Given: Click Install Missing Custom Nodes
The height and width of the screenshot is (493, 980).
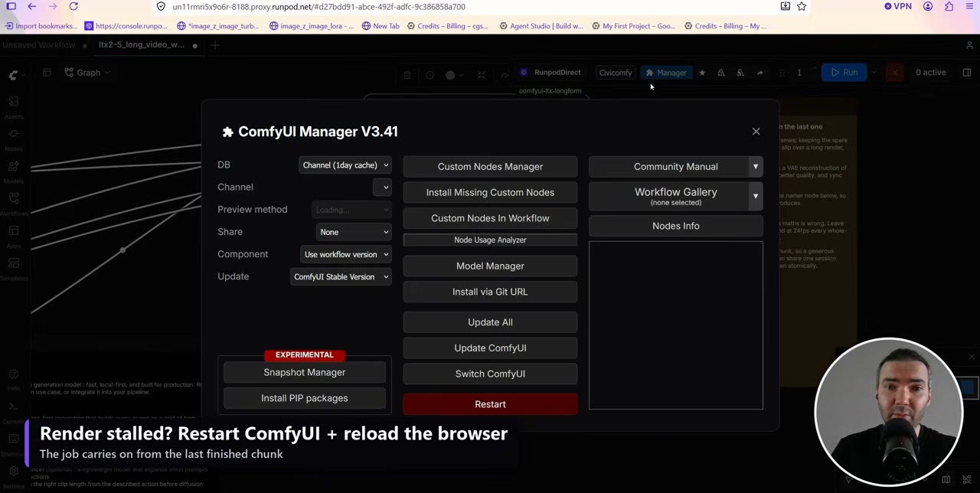Looking at the screenshot, I should click(490, 192).
